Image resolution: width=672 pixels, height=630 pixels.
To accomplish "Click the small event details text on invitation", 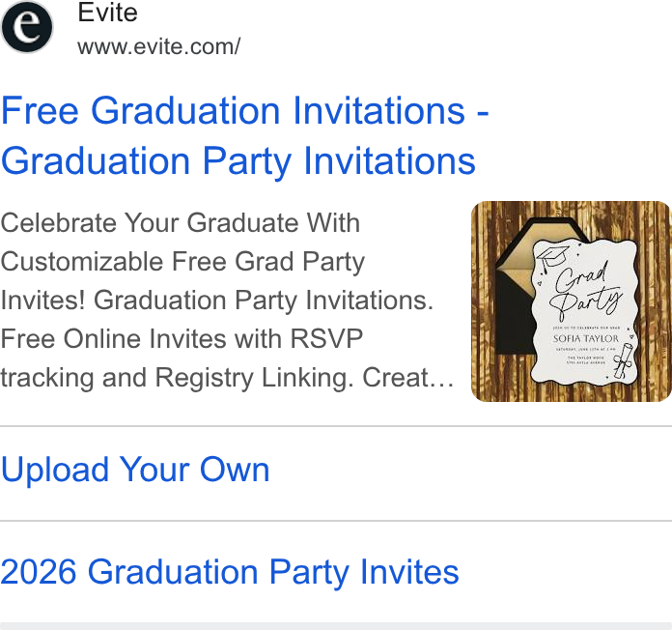I will click(586, 356).
